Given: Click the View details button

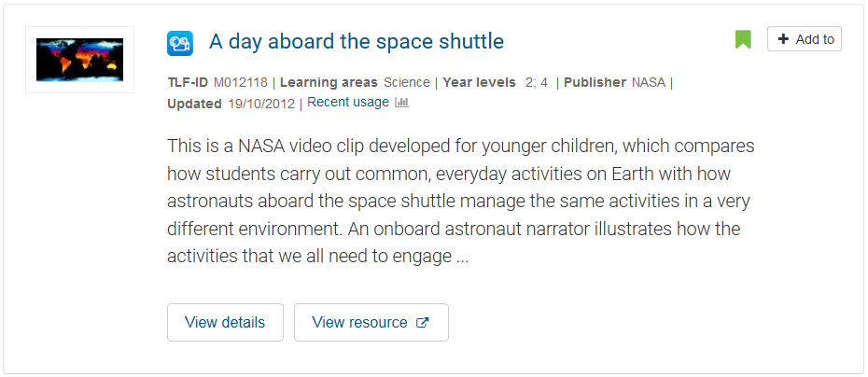Looking at the screenshot, I should point(225,322).
